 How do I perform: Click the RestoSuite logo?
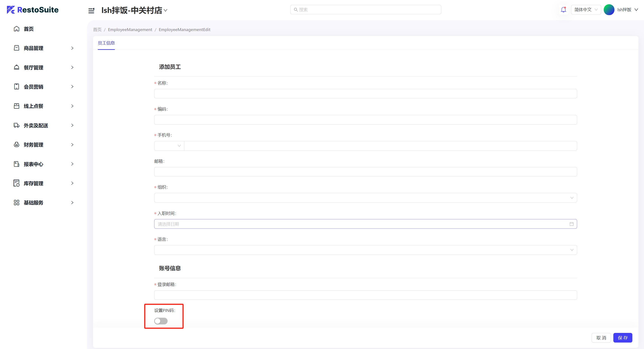[32, 10]
